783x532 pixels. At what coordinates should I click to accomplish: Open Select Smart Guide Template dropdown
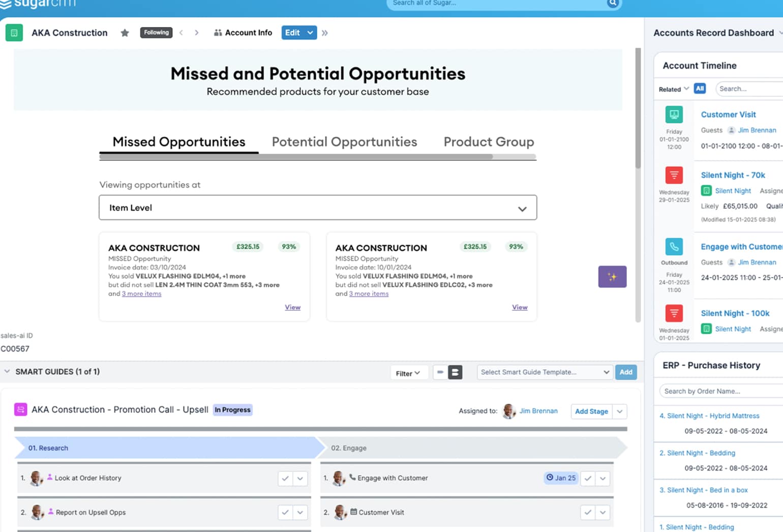(544, 372)
